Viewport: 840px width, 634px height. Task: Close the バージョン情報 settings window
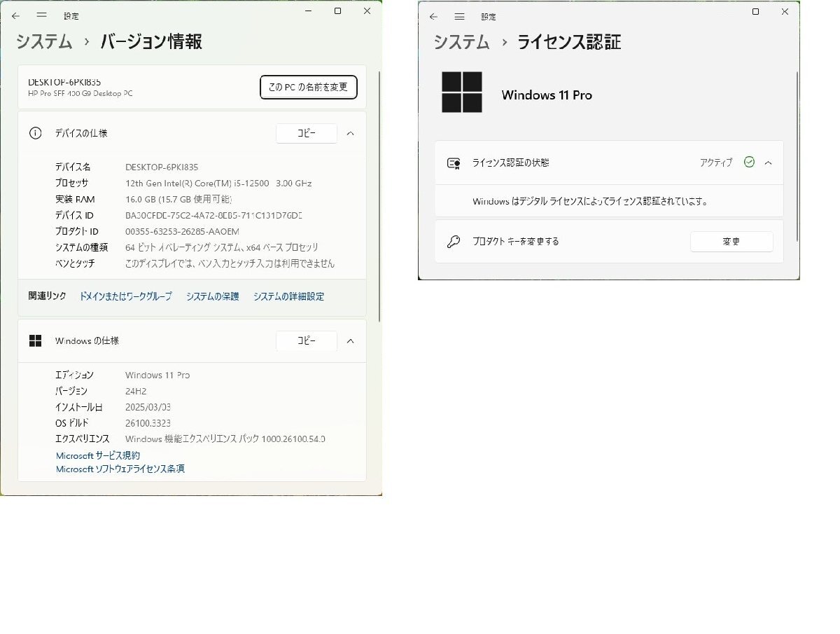point(367,11)
